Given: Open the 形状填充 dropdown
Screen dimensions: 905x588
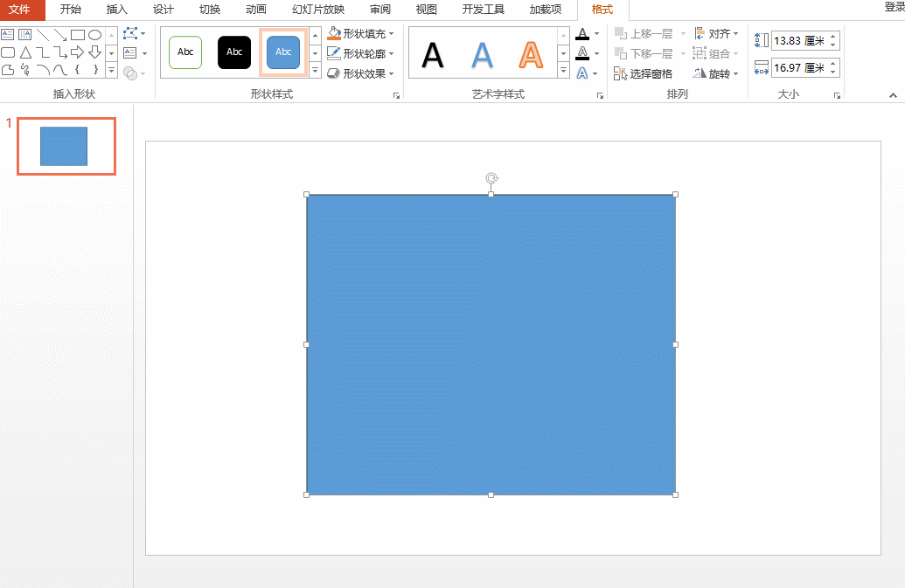Looking at the screenshot, I should click(360, 34).
